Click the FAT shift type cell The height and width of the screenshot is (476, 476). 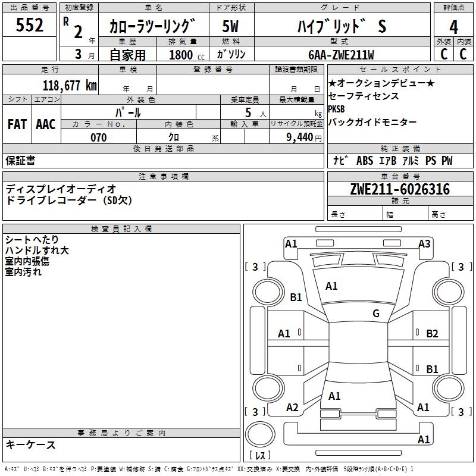pos(17,124)
